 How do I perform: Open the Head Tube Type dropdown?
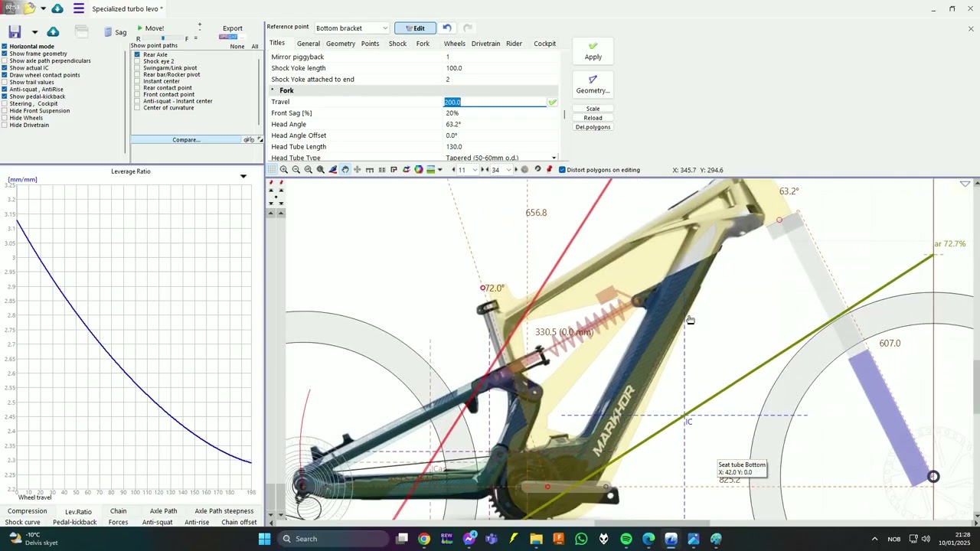[554, 158]
